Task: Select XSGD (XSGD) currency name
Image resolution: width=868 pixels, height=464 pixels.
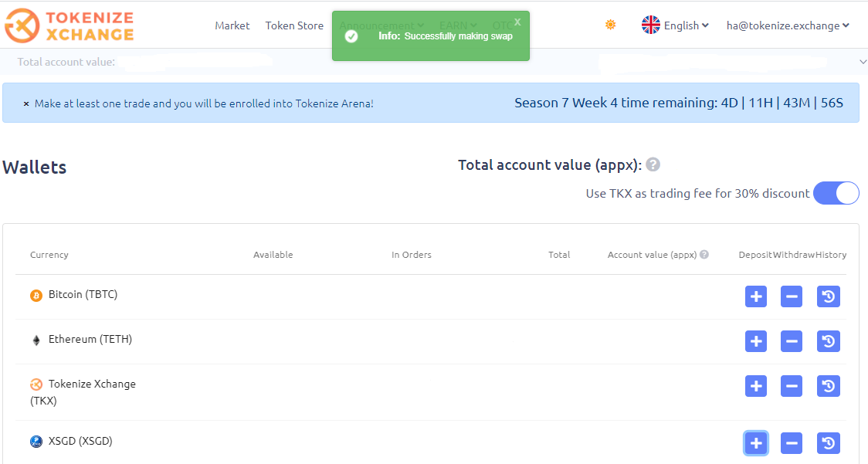Action: (x=80, y=442)
